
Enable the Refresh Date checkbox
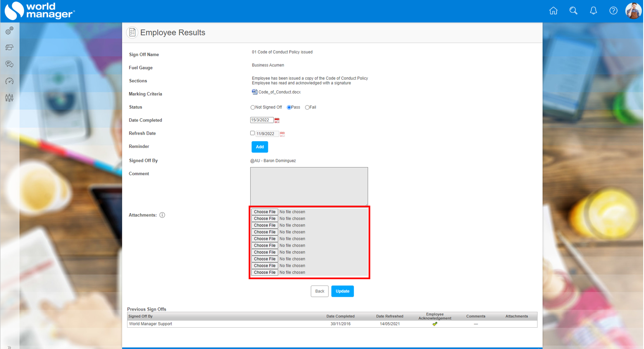click(252, 133)
